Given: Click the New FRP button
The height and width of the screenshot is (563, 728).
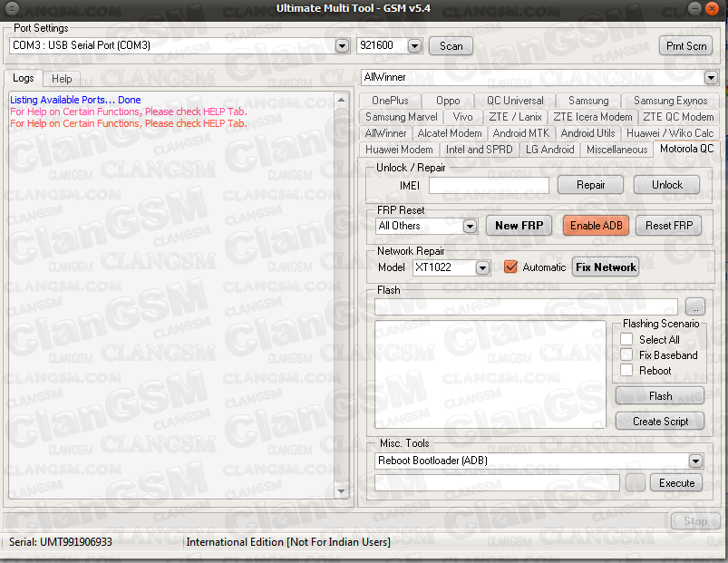Looking at the screenshot, I should coord(519,226).
